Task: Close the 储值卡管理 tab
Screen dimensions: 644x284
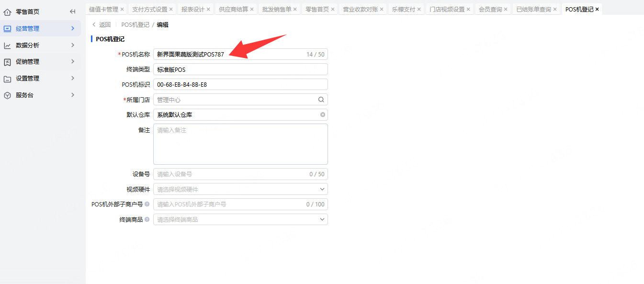Action: tap(122, 9)
